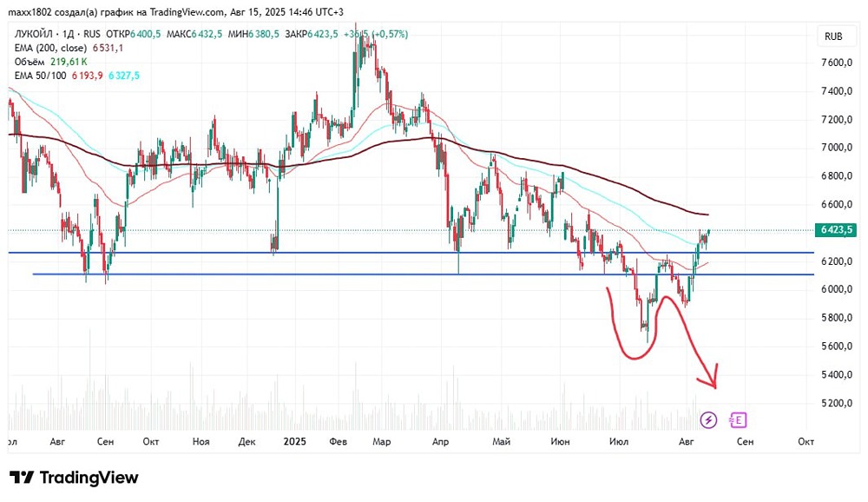Click the volume value 219,61 K
868x502 pixels.
69,62
